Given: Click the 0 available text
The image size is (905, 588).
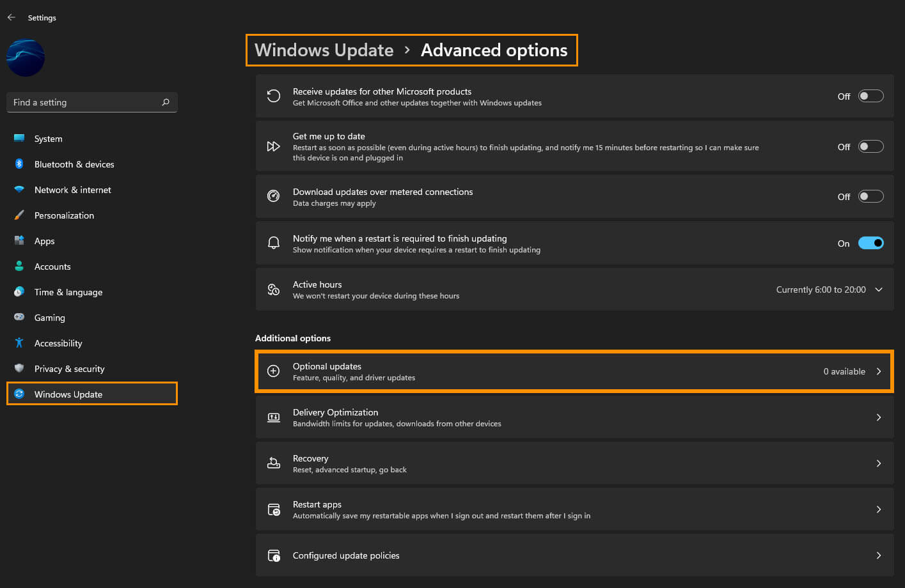Looking at the screenshot, I should (x=844, y=371).
